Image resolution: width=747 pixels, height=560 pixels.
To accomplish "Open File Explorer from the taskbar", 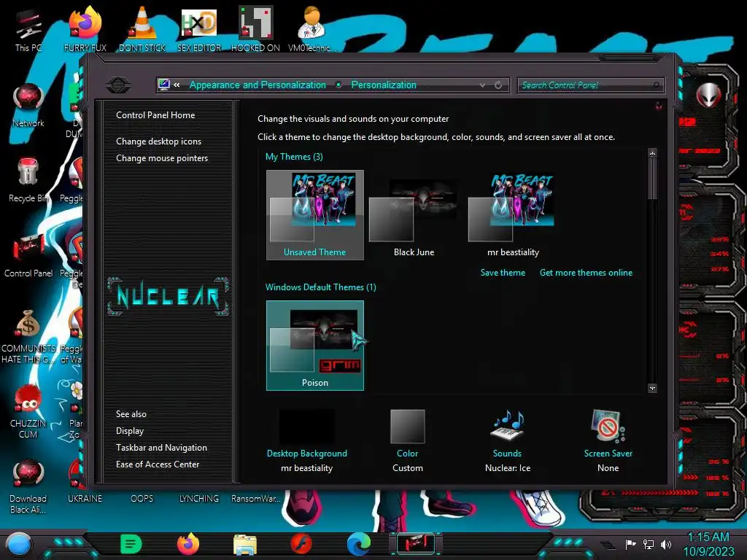I will 245,545.
